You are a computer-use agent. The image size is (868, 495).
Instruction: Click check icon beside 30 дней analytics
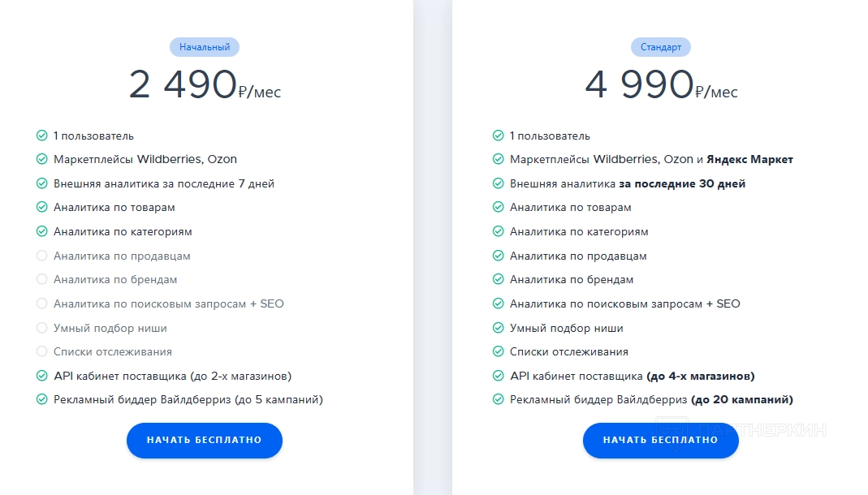(499, 183)
